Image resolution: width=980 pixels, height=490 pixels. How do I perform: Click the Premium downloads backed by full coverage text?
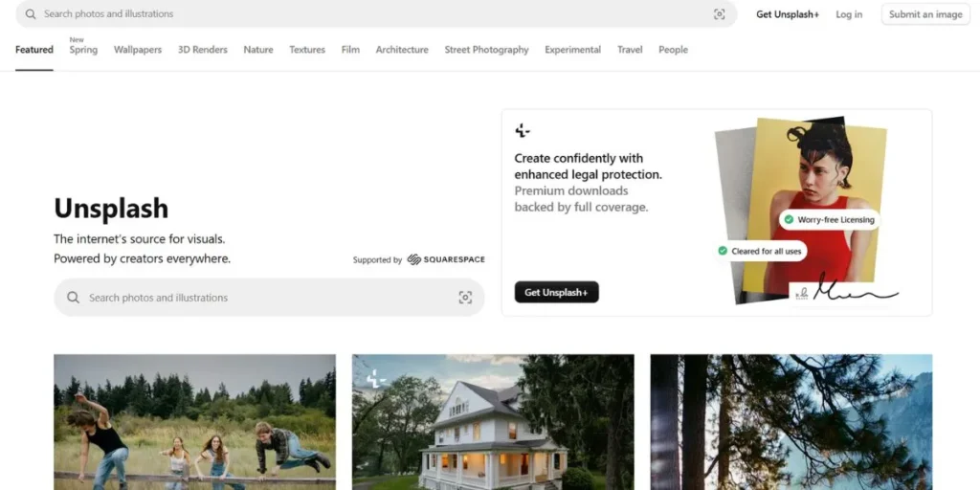coord(581,199)
